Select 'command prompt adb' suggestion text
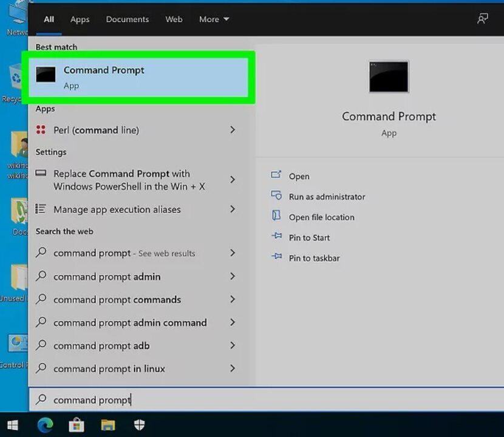 tap(101, 346)
